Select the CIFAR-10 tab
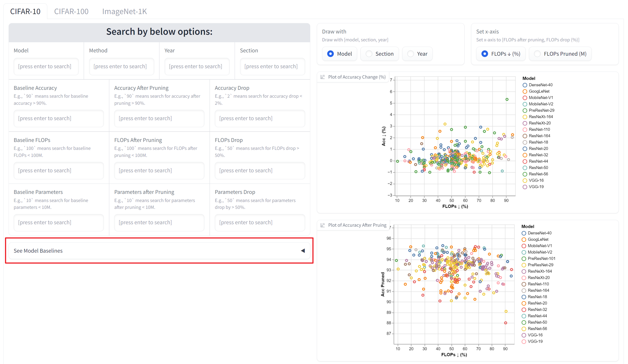628x364 pixels. coord(25,11)
